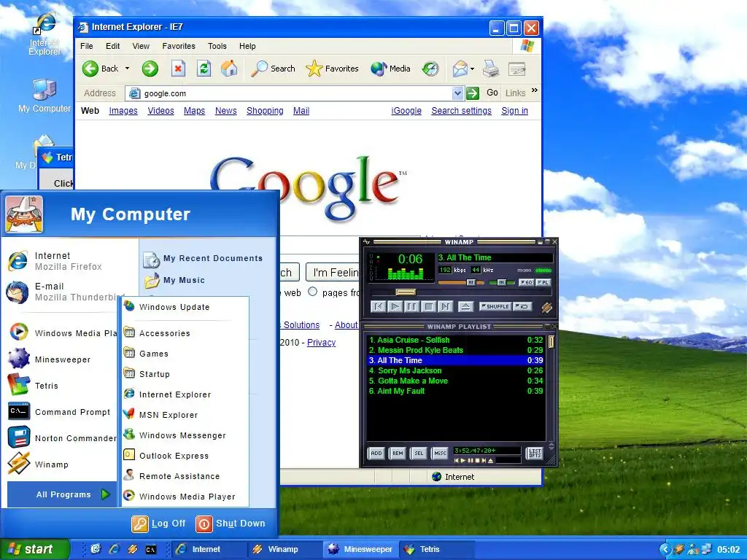Skip to the next track in Winamp
This screenshot has width=747, height=560.
click(x=445, y=306)
